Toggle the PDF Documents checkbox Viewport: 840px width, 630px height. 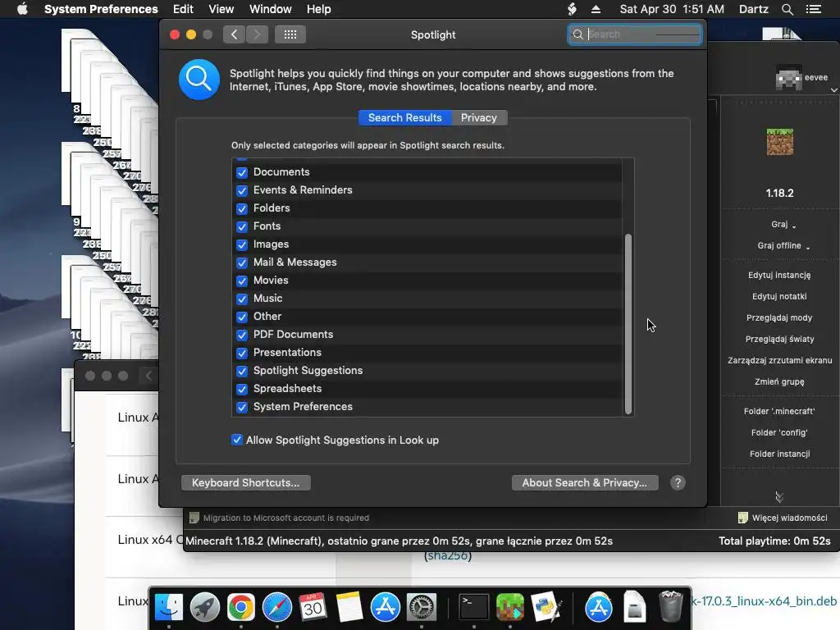point(242,335)
